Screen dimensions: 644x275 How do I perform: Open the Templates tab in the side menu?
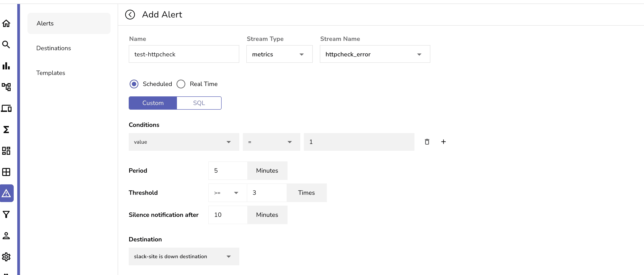(x=50, y=73)
